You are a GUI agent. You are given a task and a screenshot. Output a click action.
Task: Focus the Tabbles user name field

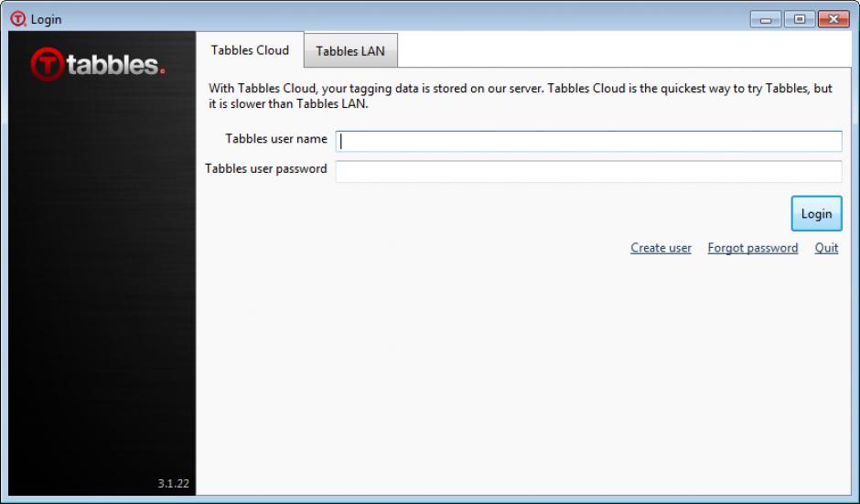tap(588, 141)
